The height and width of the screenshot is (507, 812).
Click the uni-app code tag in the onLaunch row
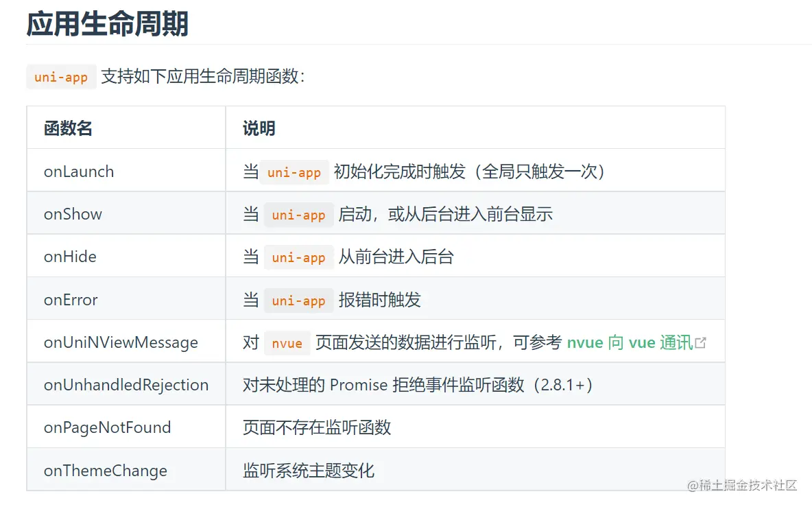(x=294, y=172)
